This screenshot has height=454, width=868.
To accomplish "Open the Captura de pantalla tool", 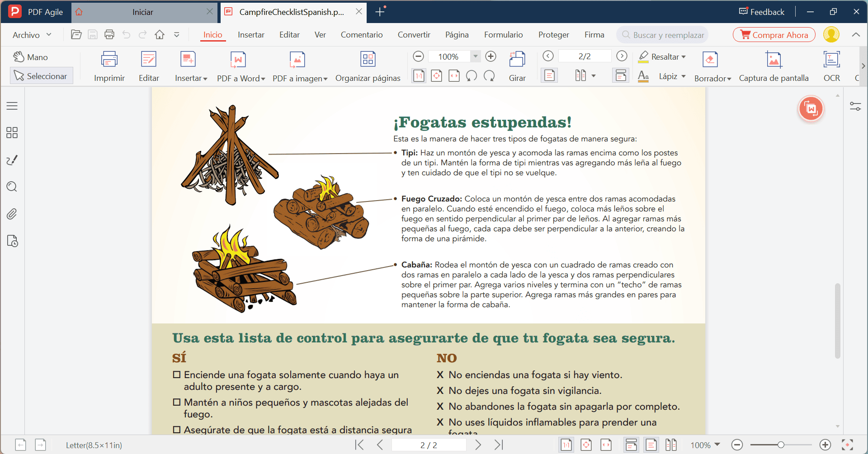I will 774,66.
